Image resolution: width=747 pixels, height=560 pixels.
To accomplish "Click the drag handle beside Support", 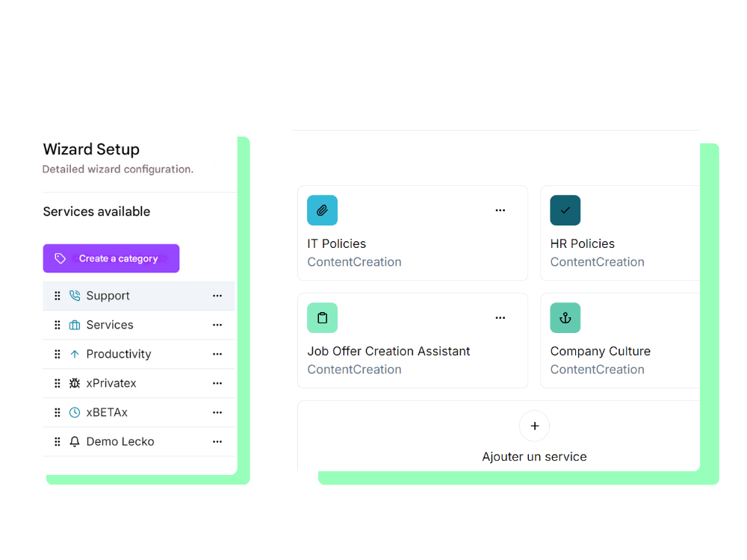I will point(58,296).
